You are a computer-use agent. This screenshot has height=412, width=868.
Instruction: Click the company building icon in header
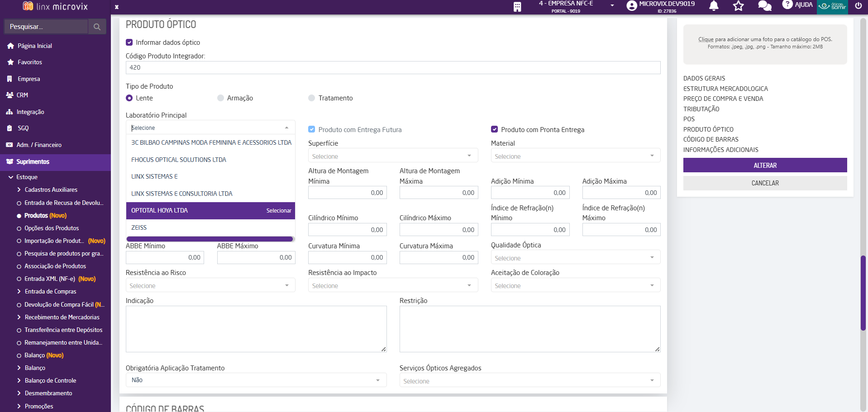click(x=517, y=6)
